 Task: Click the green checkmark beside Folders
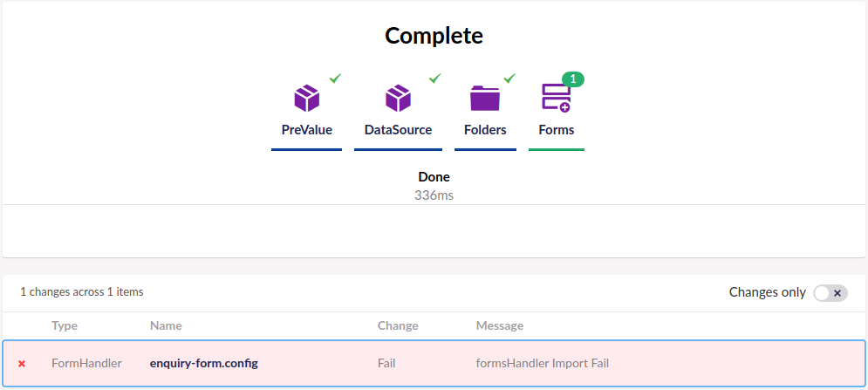tap(509, 79)
